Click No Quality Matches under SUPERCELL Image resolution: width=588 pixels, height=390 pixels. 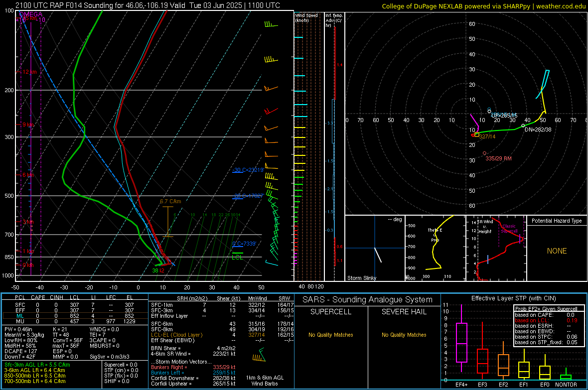click(x=331, y=335)
